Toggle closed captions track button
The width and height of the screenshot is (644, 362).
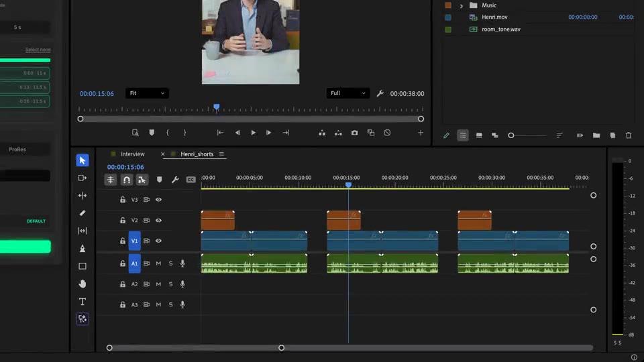191,180
